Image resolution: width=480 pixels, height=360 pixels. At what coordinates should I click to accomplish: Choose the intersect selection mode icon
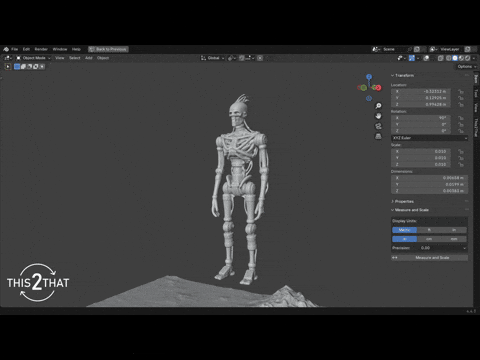pos(42,67)
